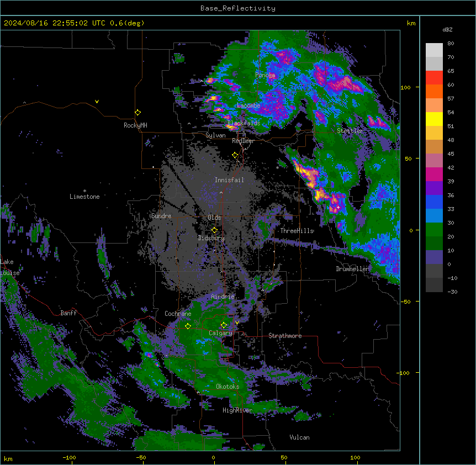476x465 pixels.
Task: Select the magenta 39-42 dBZ legend swatch
Action: tap(434, 174)
